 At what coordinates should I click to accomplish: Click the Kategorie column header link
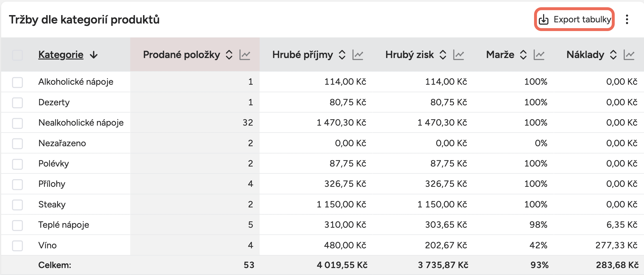point(61,55)
